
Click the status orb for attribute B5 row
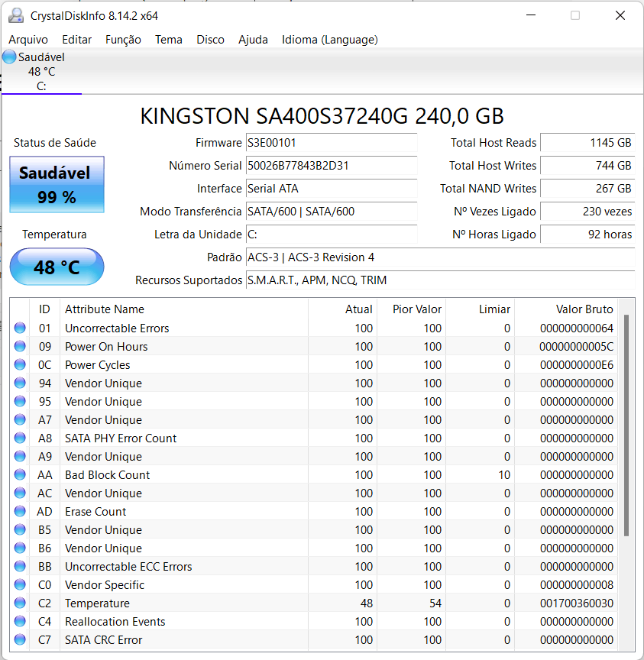point(20,529)
